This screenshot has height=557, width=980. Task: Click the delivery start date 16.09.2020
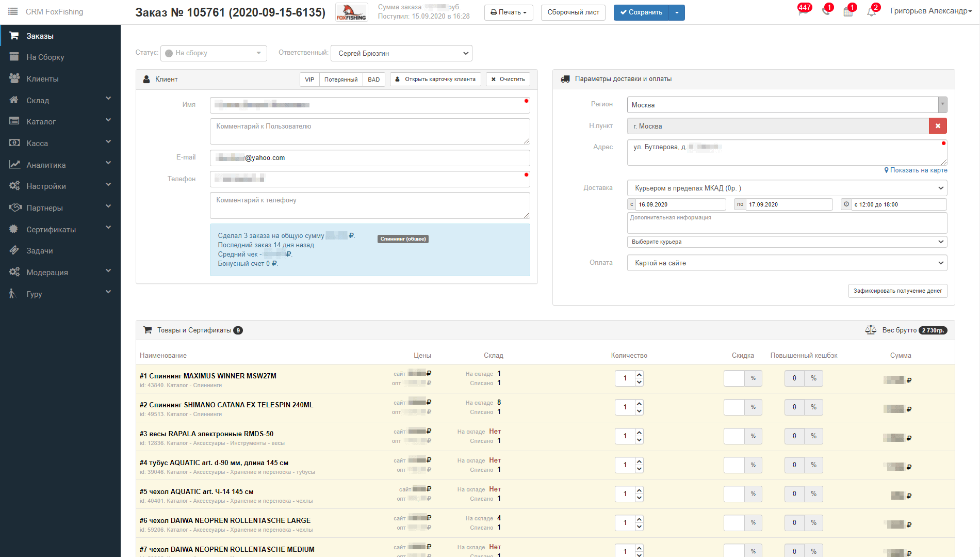681,204
